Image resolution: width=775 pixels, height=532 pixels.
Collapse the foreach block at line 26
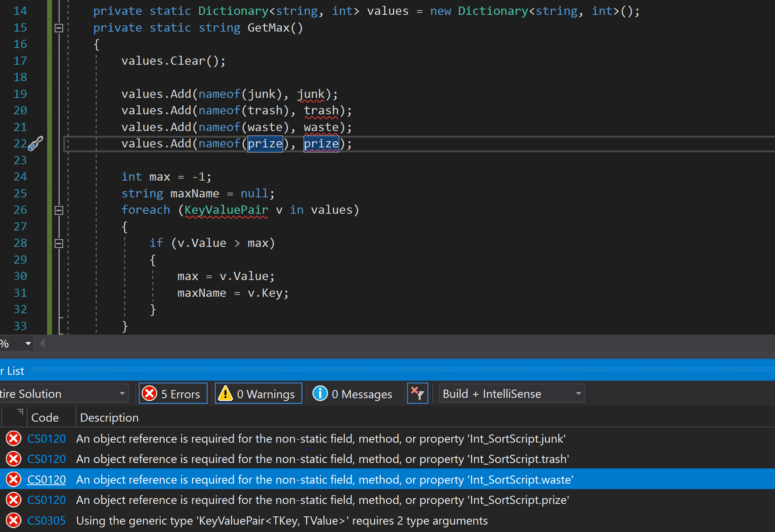(x=59, y=211)
